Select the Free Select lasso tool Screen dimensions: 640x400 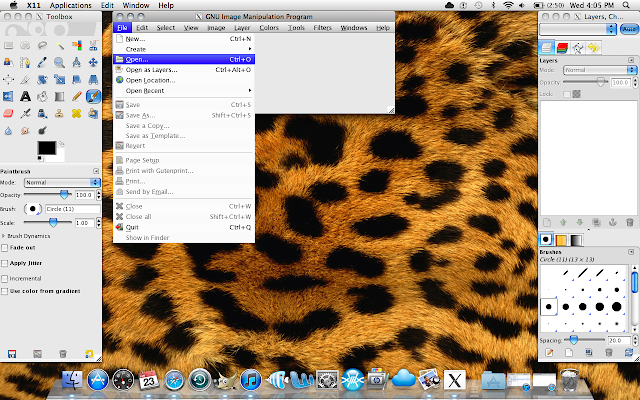(x=42, y=45)
